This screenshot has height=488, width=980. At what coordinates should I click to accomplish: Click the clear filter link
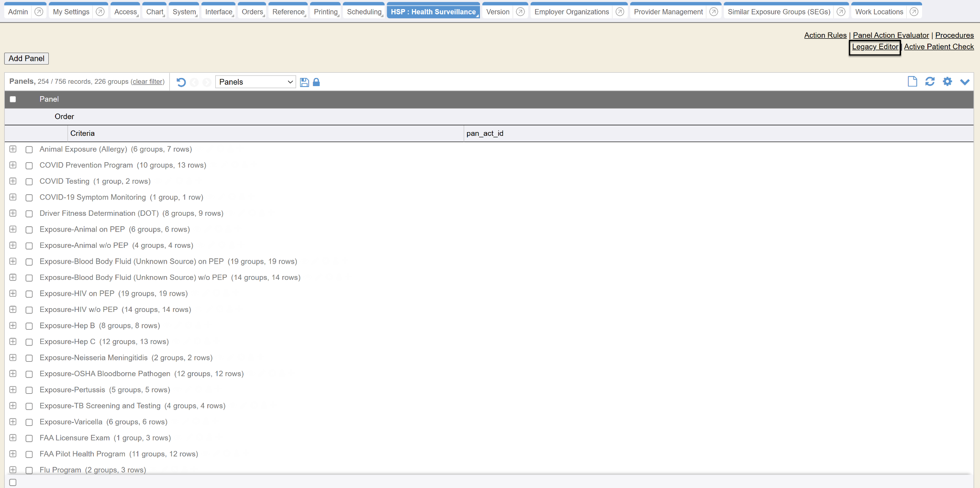[147, 82]
